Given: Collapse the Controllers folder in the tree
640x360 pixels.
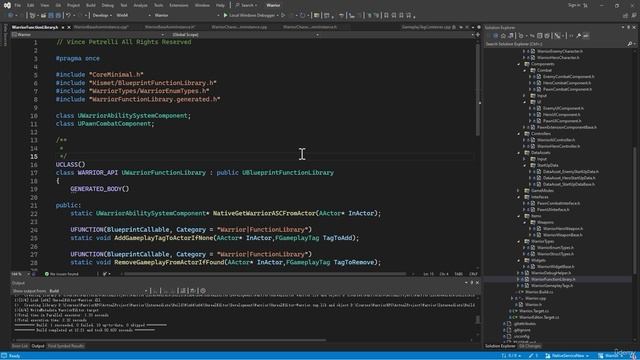Looking at the screenshot, I should point(519,134).
